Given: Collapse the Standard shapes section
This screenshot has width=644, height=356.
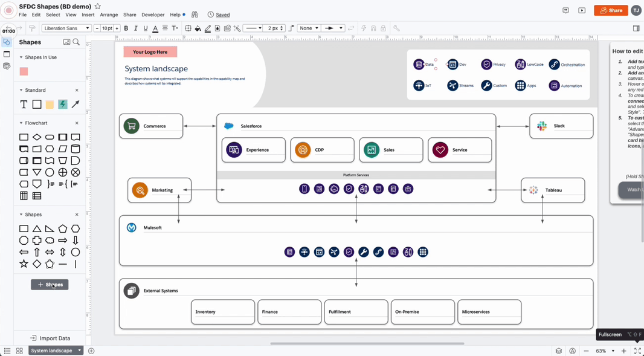Looking at the screenshot, I should [21, 90].
